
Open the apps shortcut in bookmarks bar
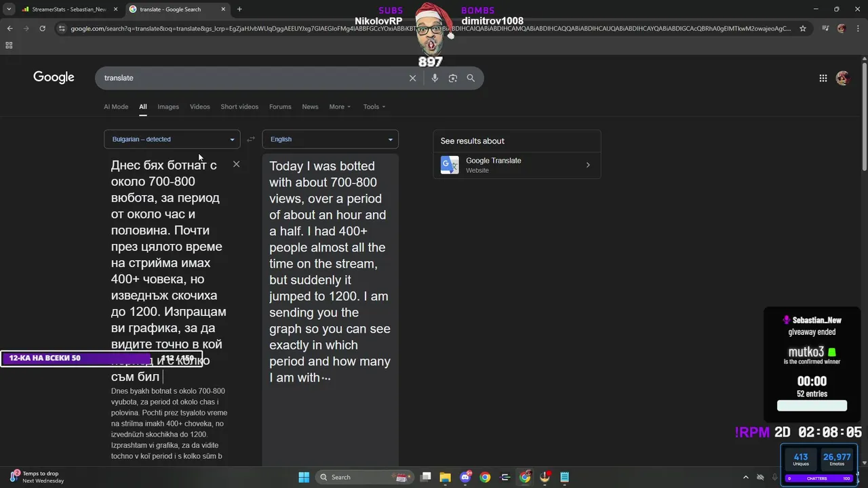(9, 45)
